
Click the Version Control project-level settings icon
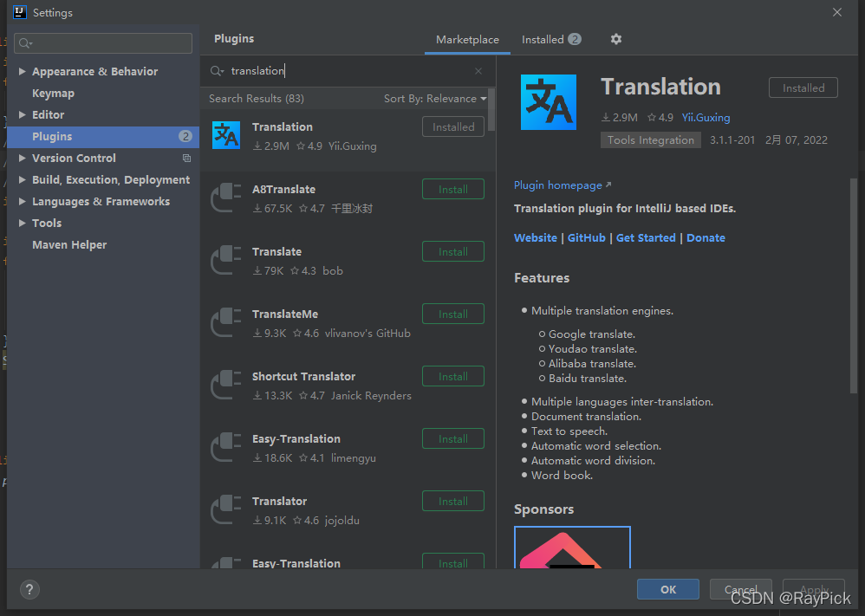186,159
